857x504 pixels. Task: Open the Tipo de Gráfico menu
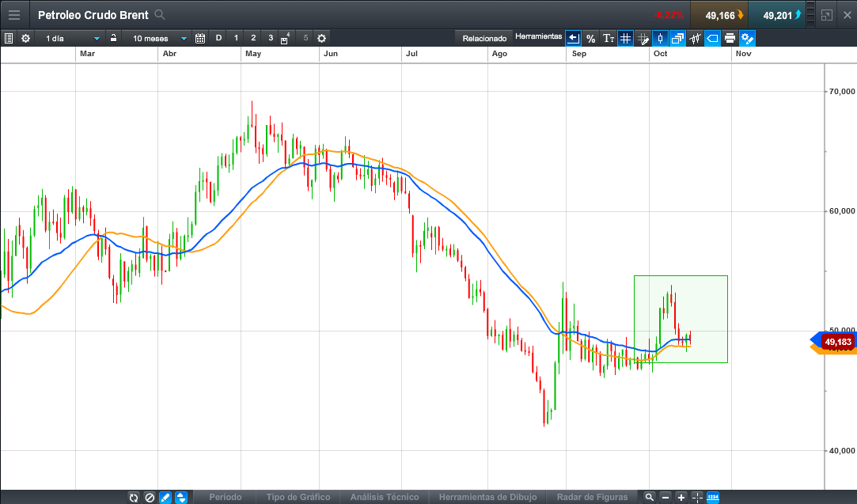(x=298, y=498)
